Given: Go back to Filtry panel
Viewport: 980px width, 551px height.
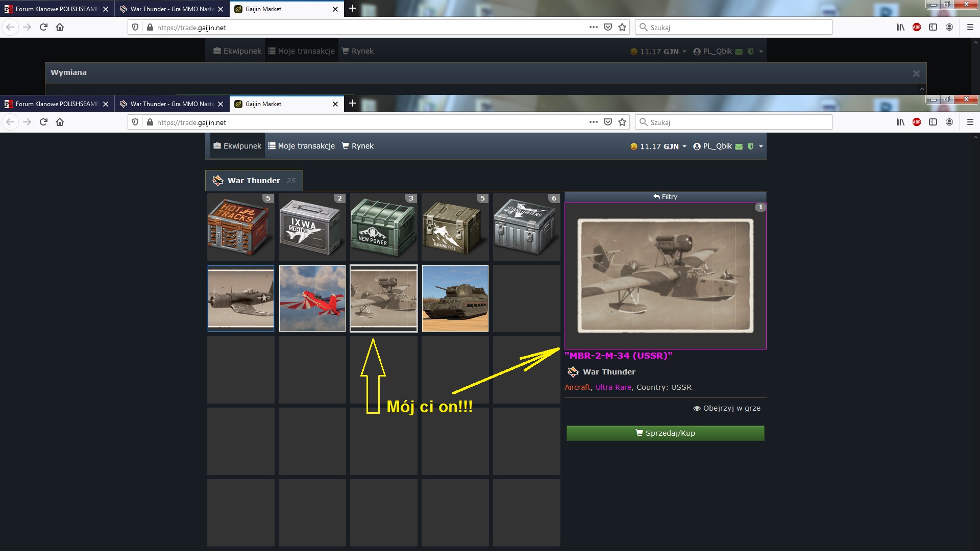Looking at the screenshot, I should (x=665, y=197).
